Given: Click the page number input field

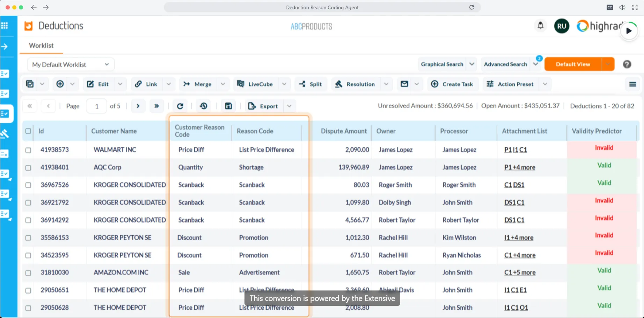Looking at the screenshot, I should pyautogui.click(x=96, y=106).
